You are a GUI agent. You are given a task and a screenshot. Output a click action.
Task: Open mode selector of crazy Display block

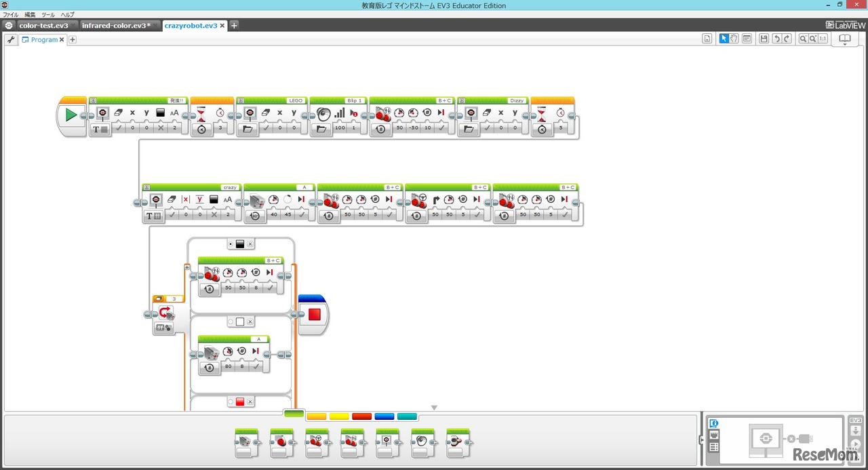click(153, 216)
